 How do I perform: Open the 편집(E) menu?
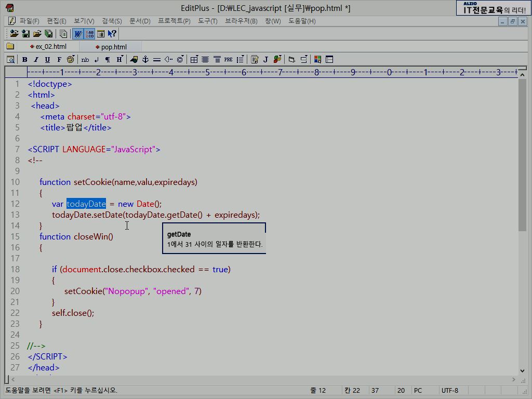pyautogui.click(x=56, y=21)
